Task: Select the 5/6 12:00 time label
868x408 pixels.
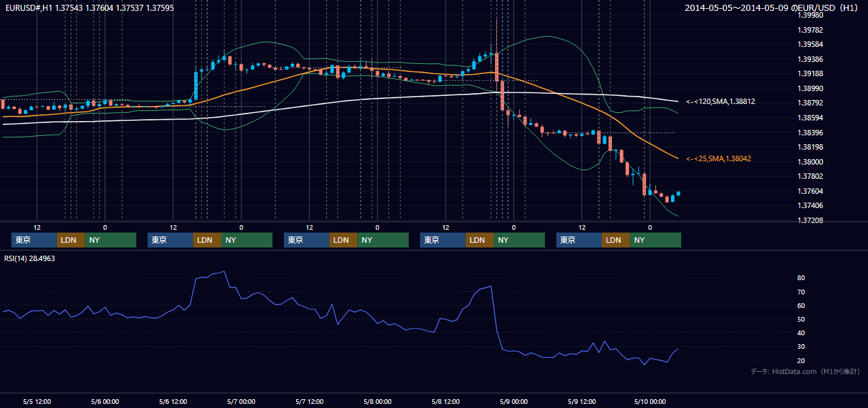Action: 173,401
